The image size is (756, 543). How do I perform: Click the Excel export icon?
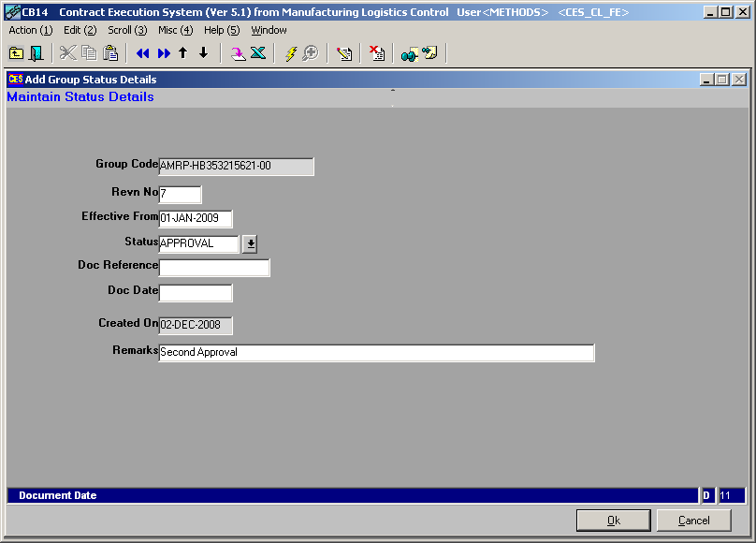pos(258,53)
